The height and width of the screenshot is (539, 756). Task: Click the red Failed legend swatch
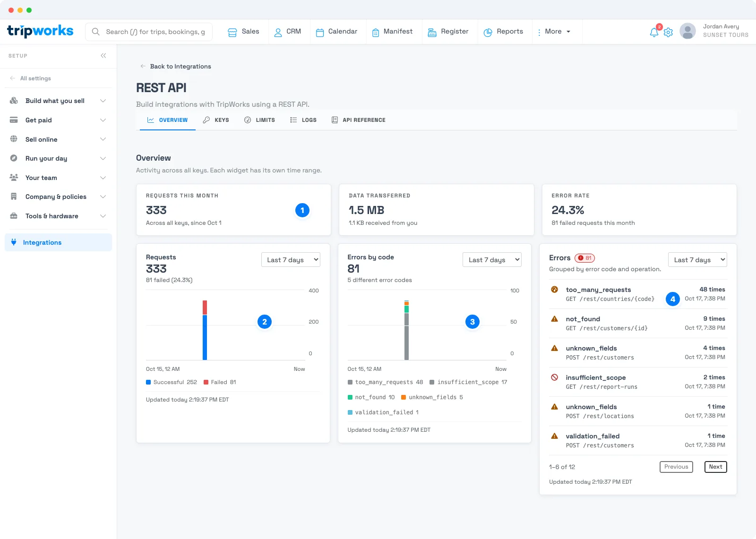[206, 382]
